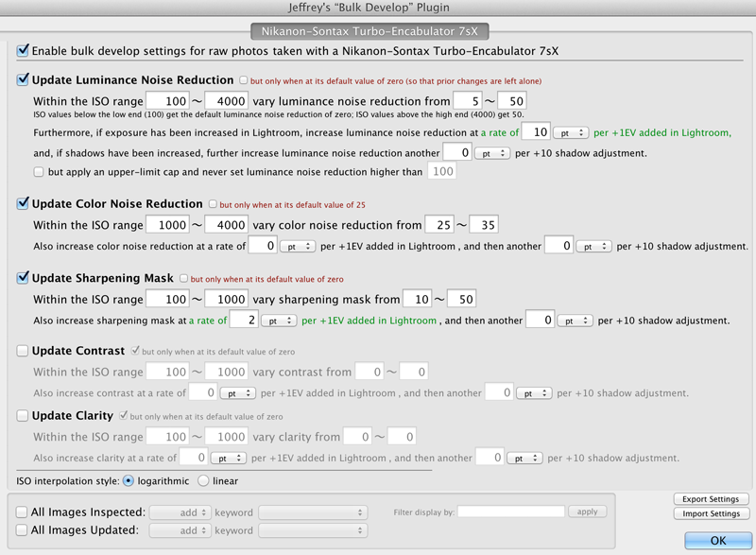Toggle Update Sharpening Mask checkbox
756x555 pixels.
point(23,277)
